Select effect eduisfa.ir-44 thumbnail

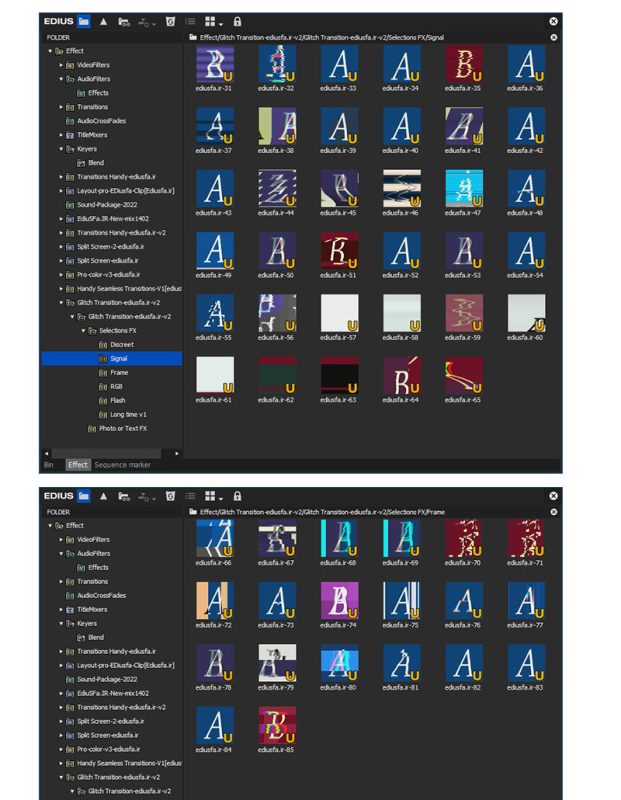(x=277, y=189)
